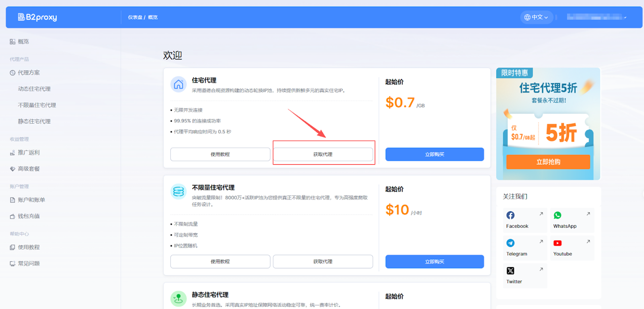Go to 钱包充值 in sidebar
The height and width of the screenshot is (309, 644).
click(x=28, y=216)
